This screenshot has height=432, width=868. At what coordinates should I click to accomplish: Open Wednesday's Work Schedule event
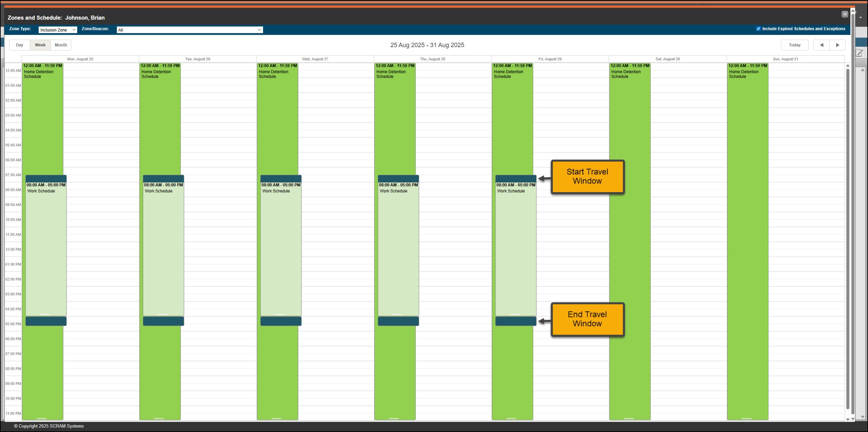[281, 248]
